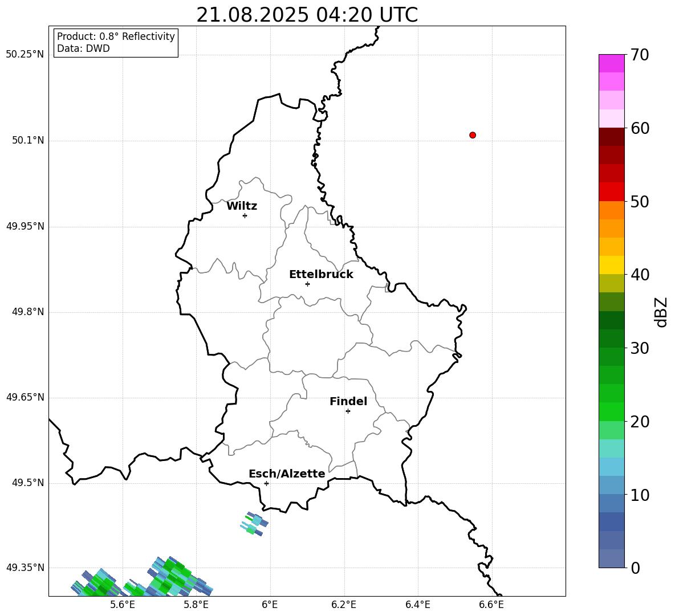675x616 pixels.
Task: Click the 49.5°N latitude label
Action: (28, 483)
